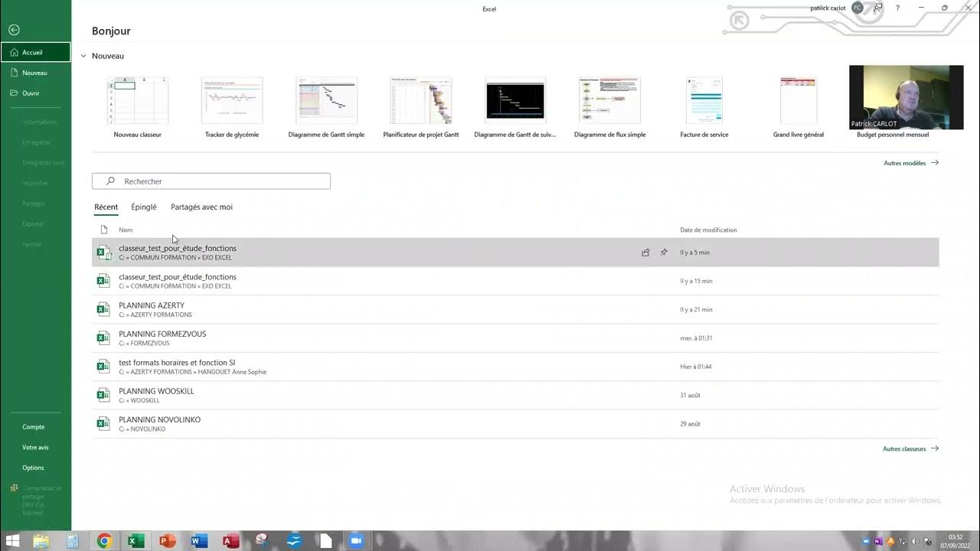The height and width of the screenshot is (551, 980).
Task: Create a Nouveau classeur blank workbook
Action: 137,107
